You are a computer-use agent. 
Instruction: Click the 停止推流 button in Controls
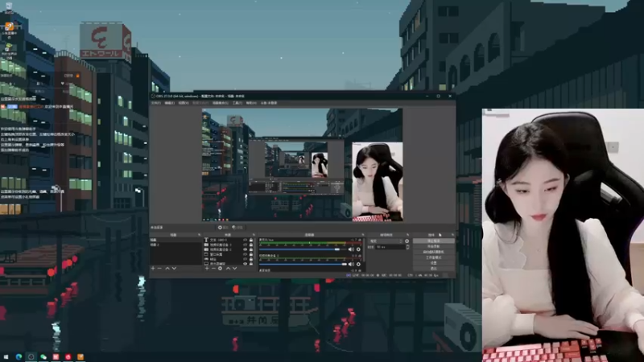point(433,241)
